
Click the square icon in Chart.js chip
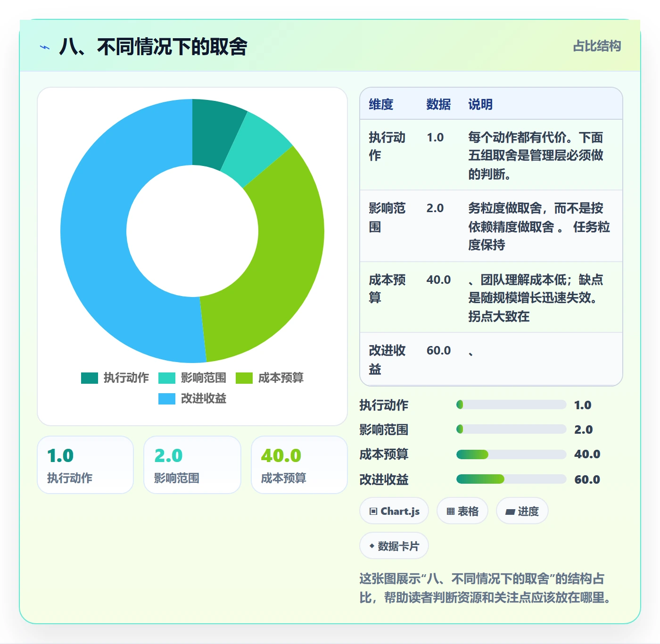[373, 512]
